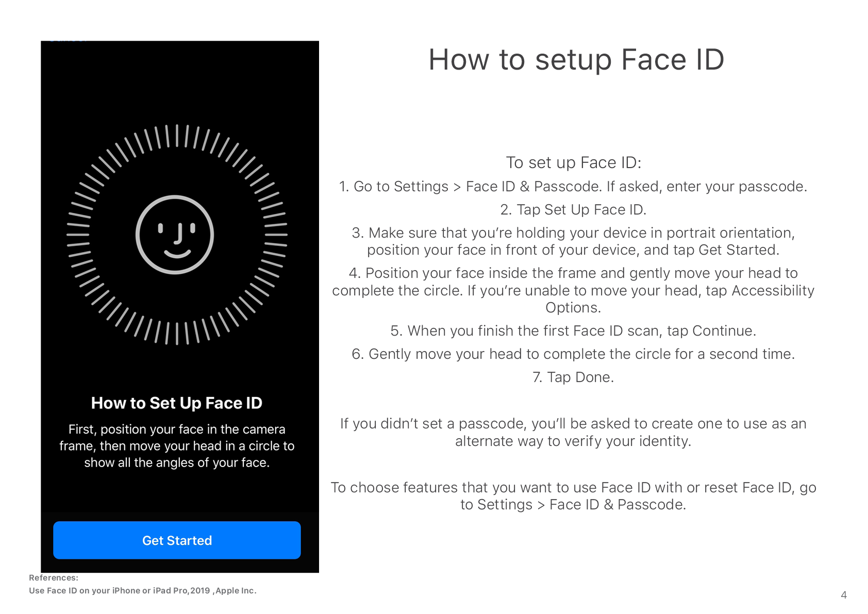The image size is (868, 614).
Task: Click the 'How to setup Face ID' slide title
Action: pos(576,60)
